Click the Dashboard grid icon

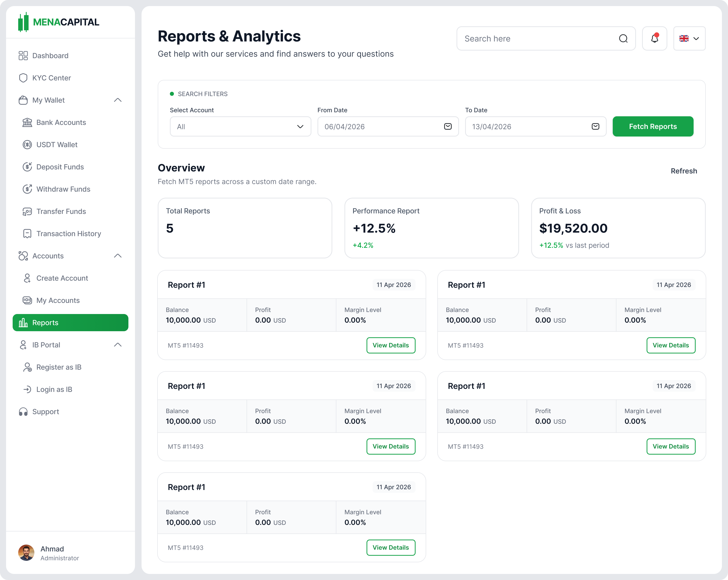pos(23,56)
